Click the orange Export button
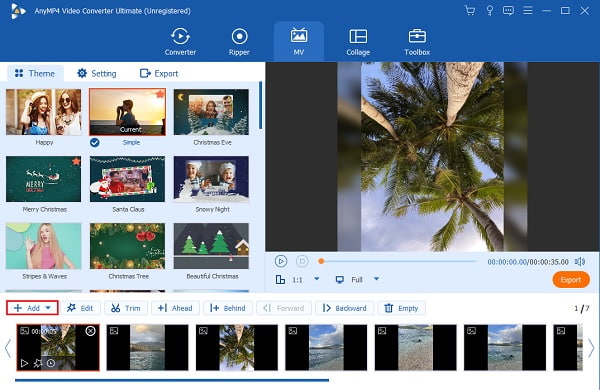 (571, 280)
